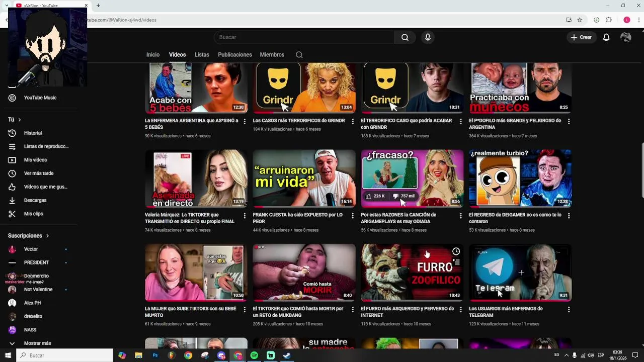
Task: Open options menu for BEBÉ MU*RTO video
Action: [245, 310]
